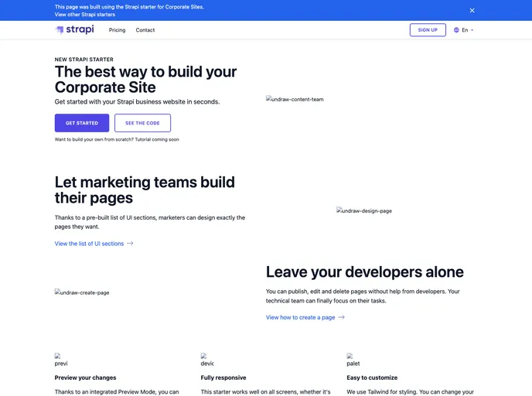This screenshot has height=396, width=532.
Task: Click the globe language icon
Action: click(x=456, y=30)
